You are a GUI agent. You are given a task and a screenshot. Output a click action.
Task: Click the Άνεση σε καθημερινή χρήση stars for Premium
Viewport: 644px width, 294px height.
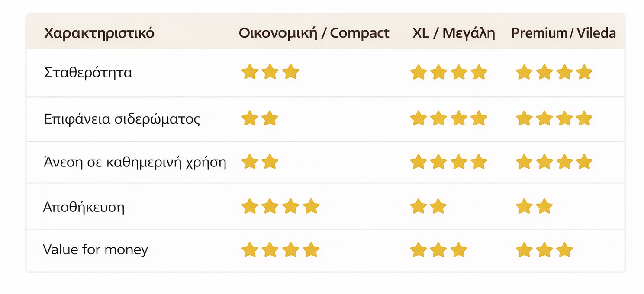tap(554, 162)
